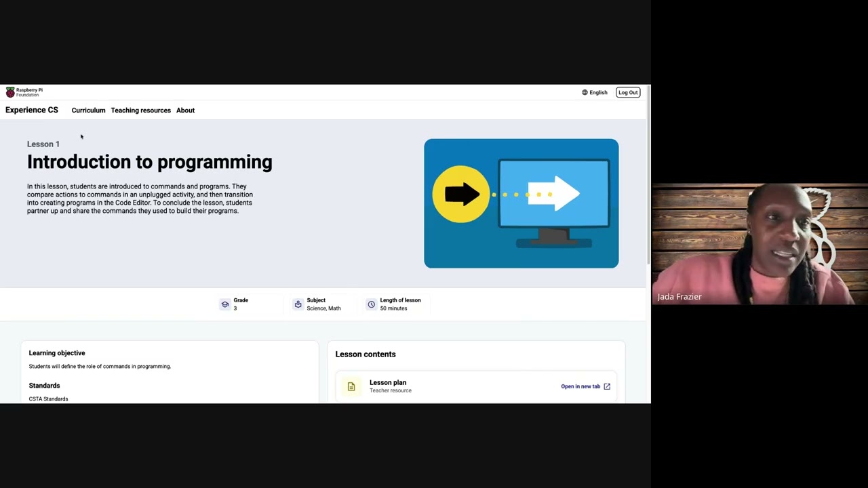This screenshot has height=488, width=868.
Task: Click the Lesson 1 label
Action: [43, 144]
